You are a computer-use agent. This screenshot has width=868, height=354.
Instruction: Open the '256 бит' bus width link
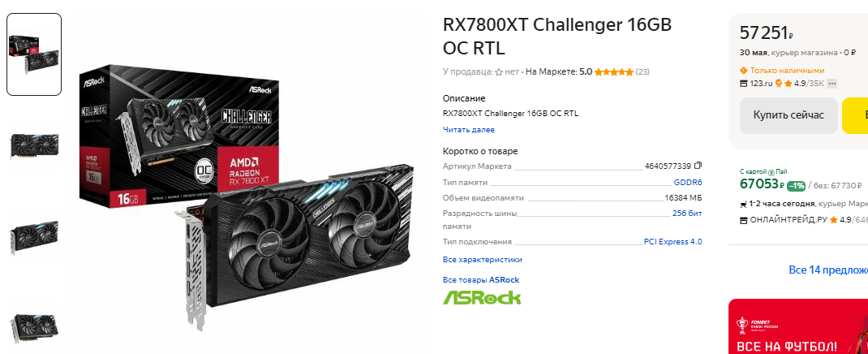[x=687, y=213]
